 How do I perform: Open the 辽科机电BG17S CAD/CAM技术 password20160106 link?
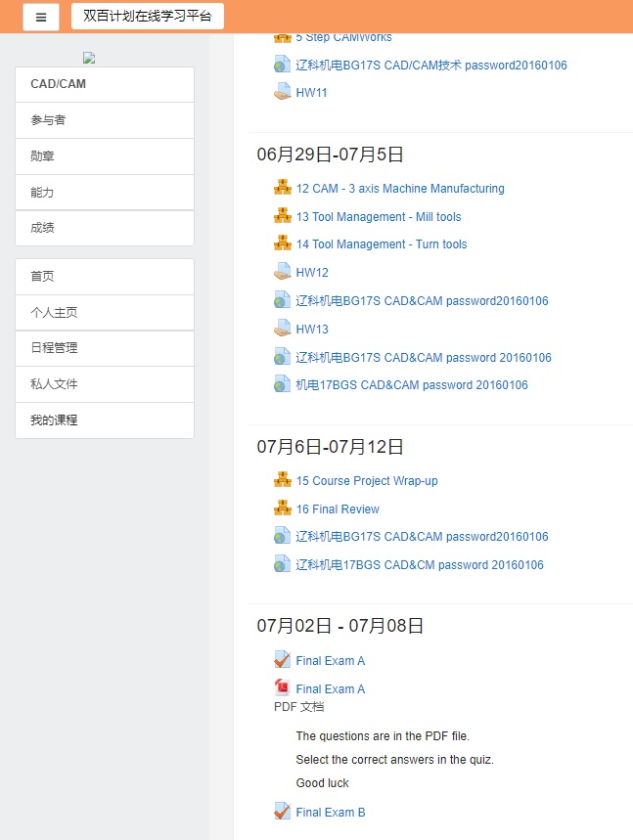pos(431,66)
